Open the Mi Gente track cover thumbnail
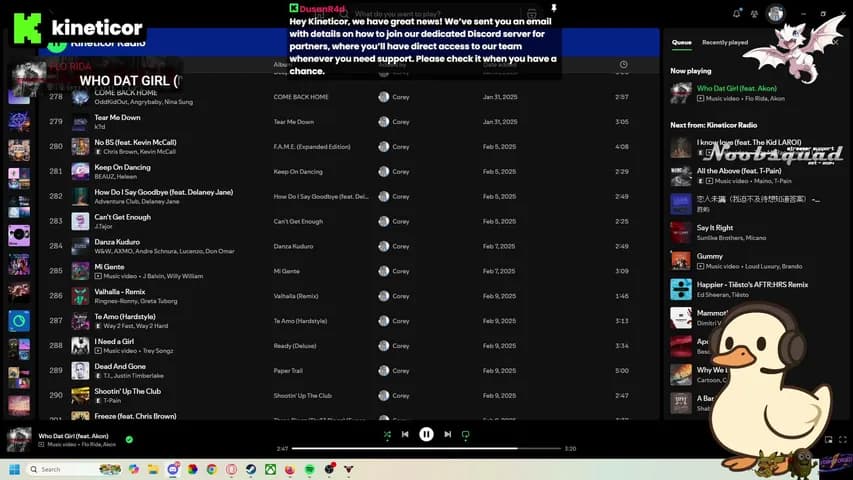The image size is (853, 480). click(81, 271)
